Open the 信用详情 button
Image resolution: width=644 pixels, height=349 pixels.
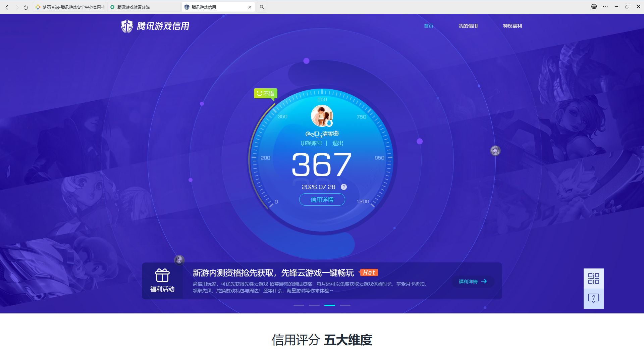[322, 200]
